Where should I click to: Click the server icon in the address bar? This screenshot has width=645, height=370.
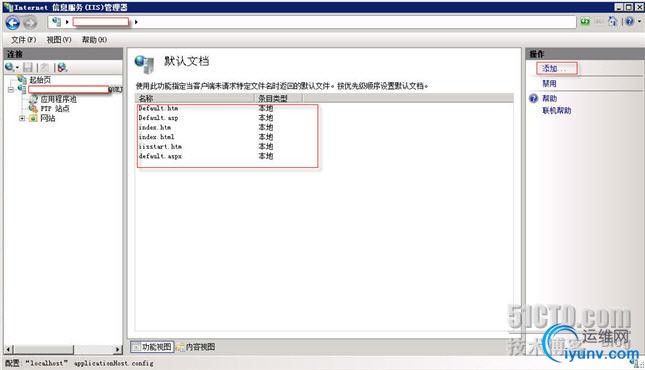[56, 22]
